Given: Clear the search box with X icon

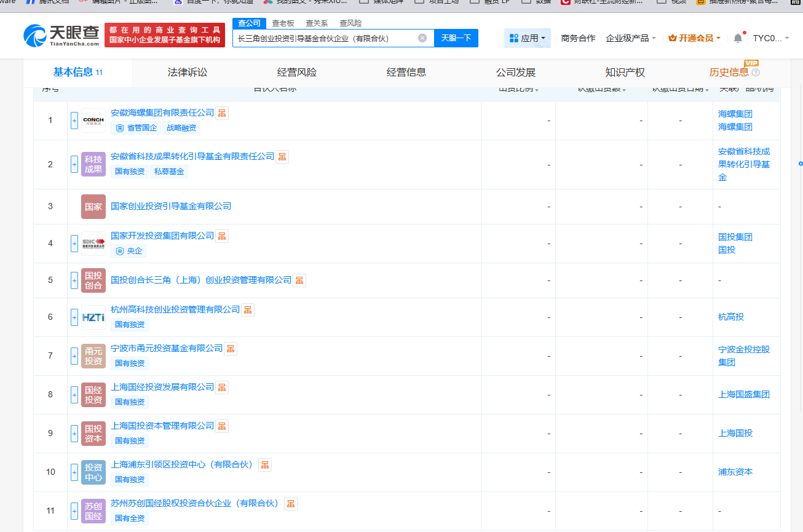Looking at the screenshot, I should point(422,38).
